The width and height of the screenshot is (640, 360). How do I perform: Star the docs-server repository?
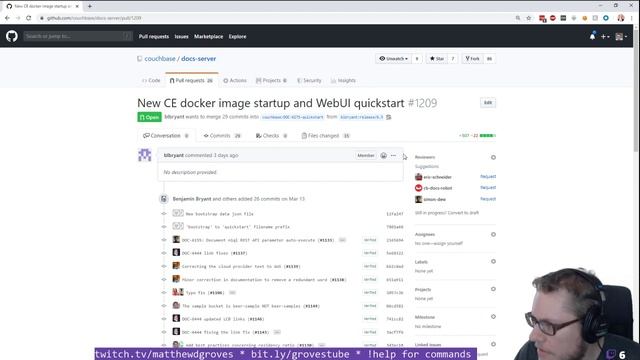coord(437,59)
